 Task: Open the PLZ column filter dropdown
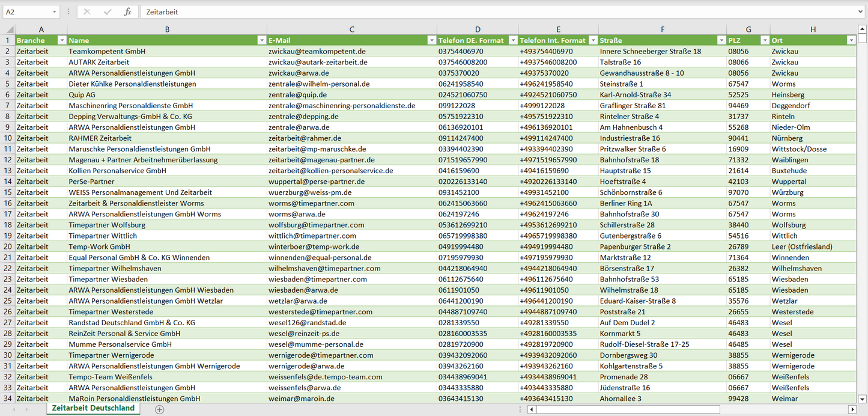click(x=764, y=40)
